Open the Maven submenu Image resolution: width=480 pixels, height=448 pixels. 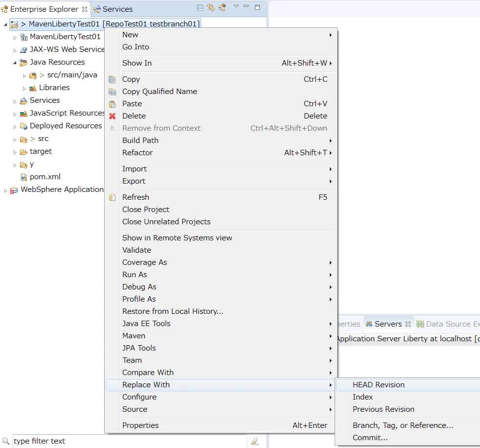pos(221,335)
